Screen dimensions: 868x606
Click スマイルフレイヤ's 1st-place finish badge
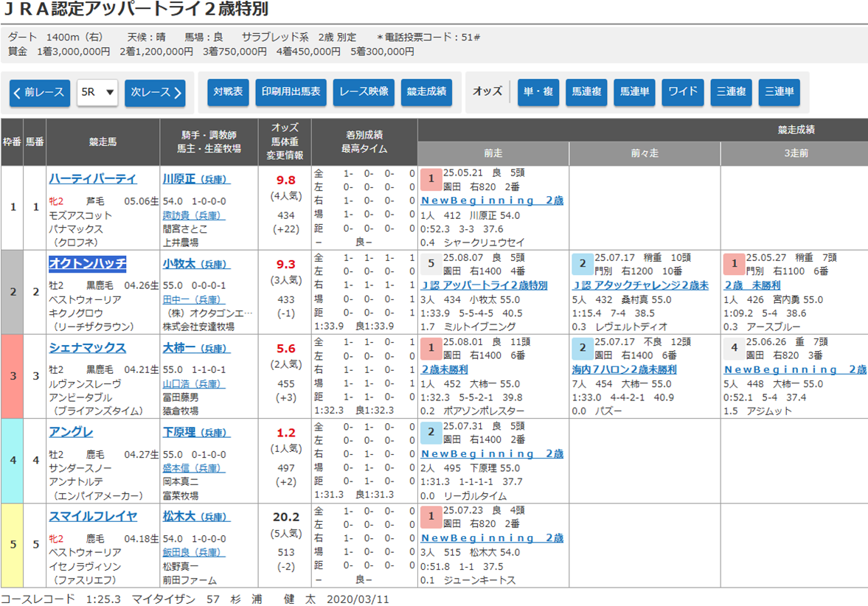[x=431, y=517]
